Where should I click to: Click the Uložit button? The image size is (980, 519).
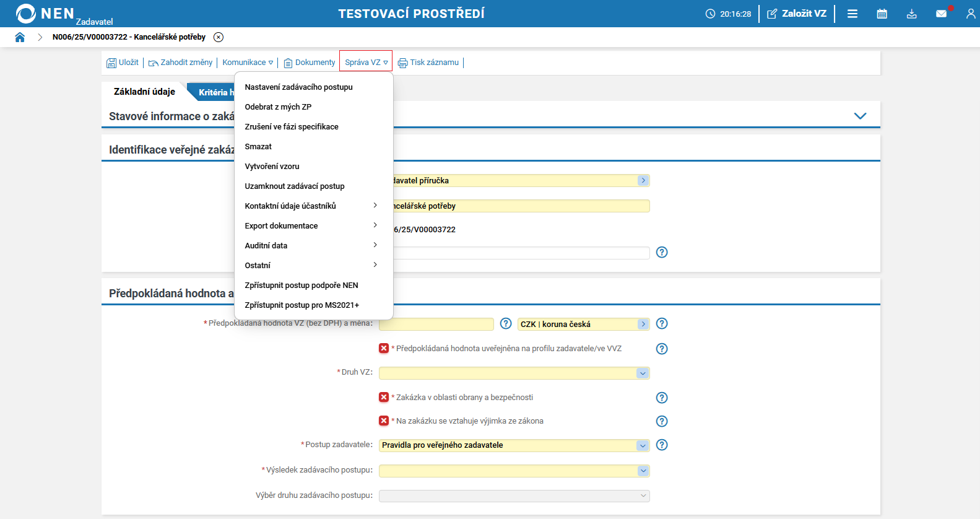(123, 63)
